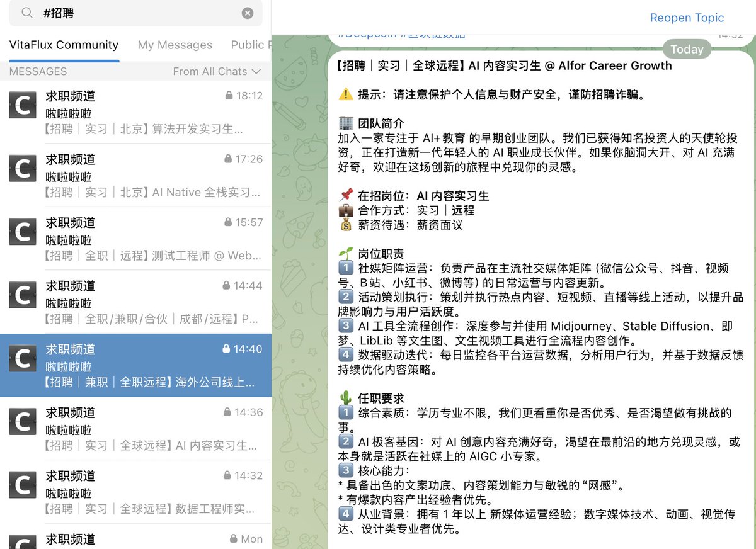The image size is (756, 549).
Task: Open the Mon 求职频道 search result
Action: [x=135, y=537]
